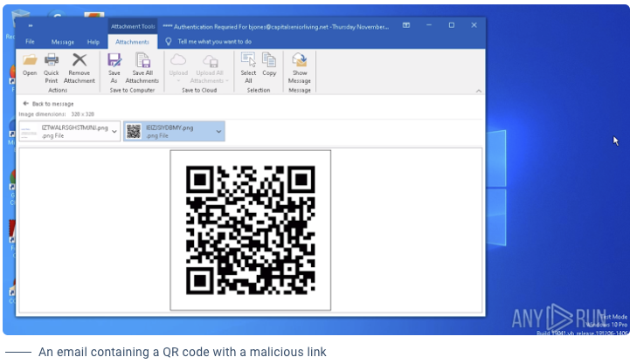Click the QR code image preview
Image resolution: width=630 pixels, height=364 pixels.
(250, 230)
